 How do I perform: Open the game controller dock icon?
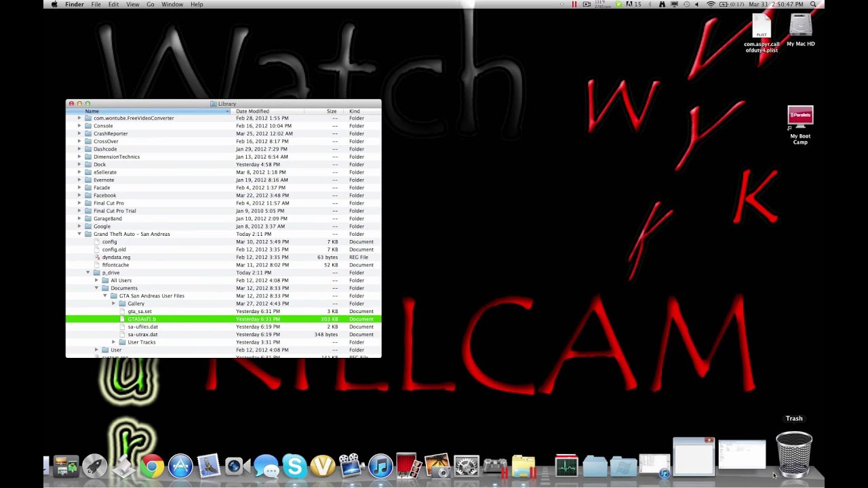(x=494, y=466)
